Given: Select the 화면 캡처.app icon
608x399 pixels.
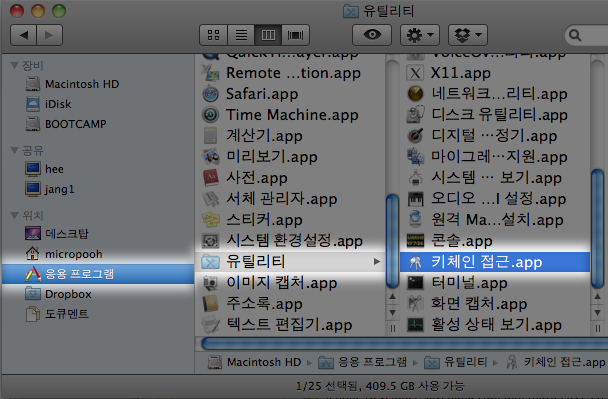Looking at the screenshot, I should point(415,304).
